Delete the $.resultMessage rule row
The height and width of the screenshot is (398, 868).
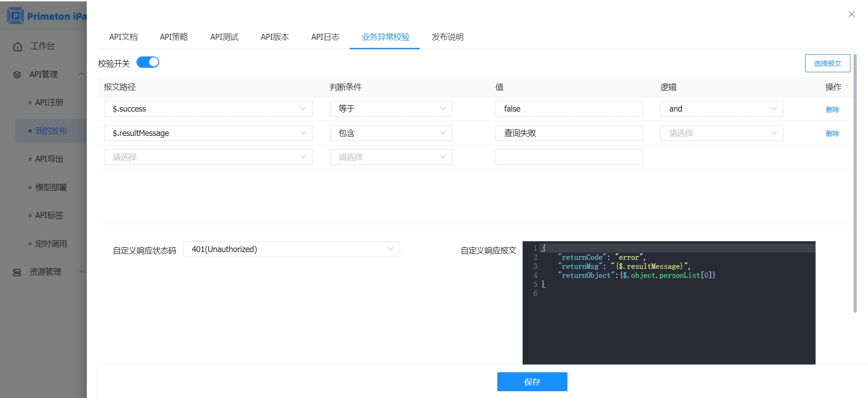[832, 134]
